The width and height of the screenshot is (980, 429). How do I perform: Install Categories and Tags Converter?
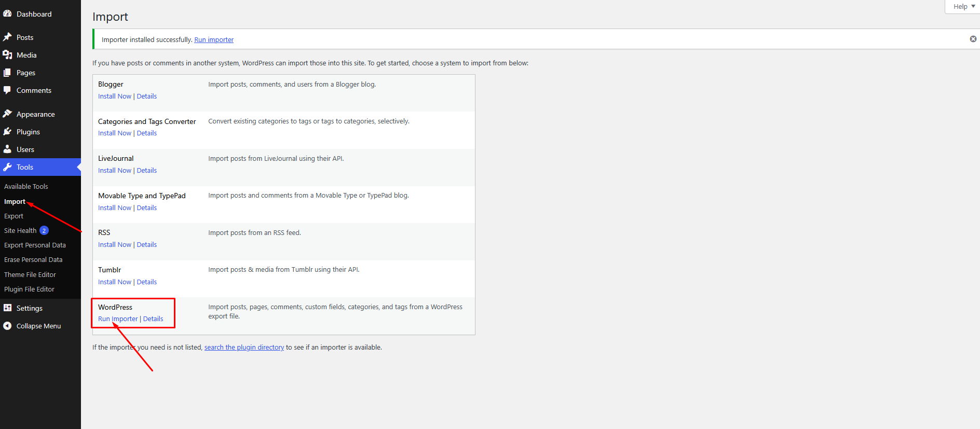click(x=115, y=133)
